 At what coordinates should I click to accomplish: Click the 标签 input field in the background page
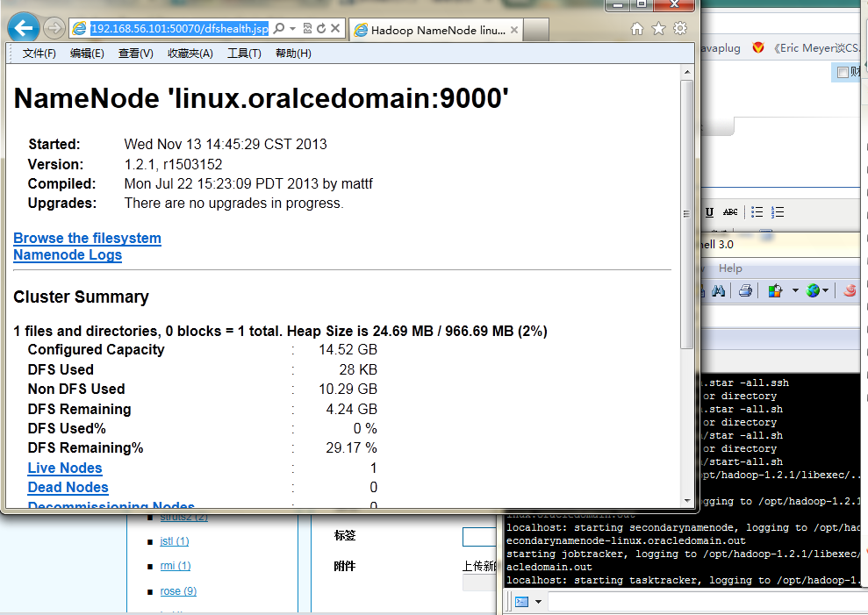pyautogui.click(x=479, y=537)
